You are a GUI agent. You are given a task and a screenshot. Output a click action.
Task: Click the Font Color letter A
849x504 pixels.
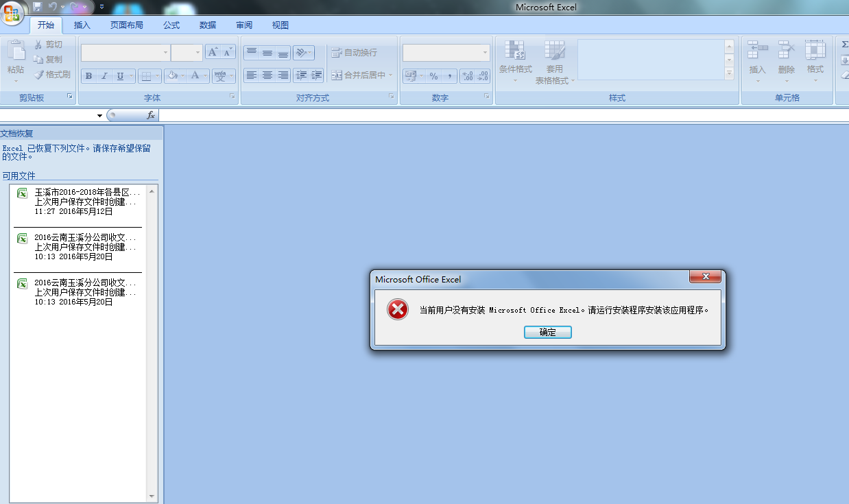click(x=195, y=76)
